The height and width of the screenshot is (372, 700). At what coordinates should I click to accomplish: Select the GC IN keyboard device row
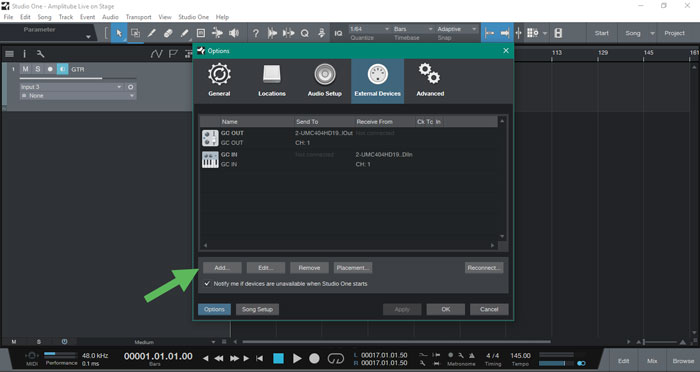[348, 159]
